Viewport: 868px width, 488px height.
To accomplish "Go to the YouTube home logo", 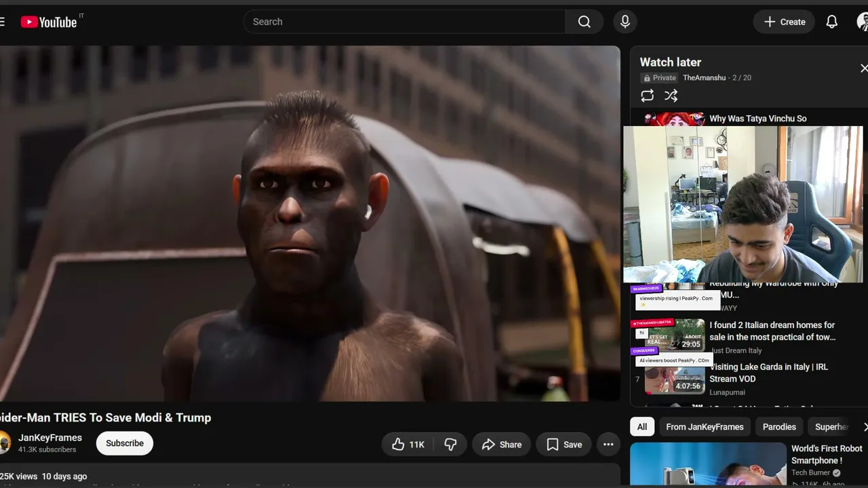I will [49, 22].
